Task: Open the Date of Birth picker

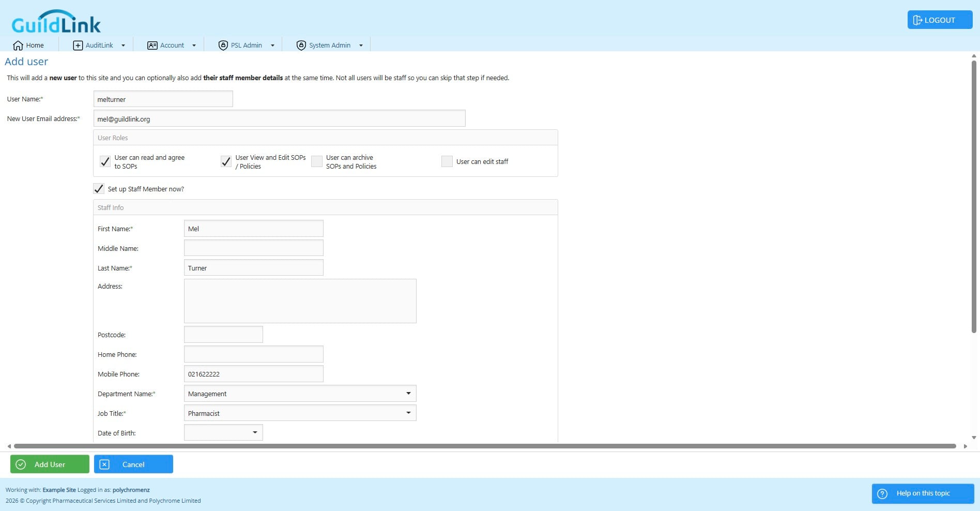Action: 255,433
